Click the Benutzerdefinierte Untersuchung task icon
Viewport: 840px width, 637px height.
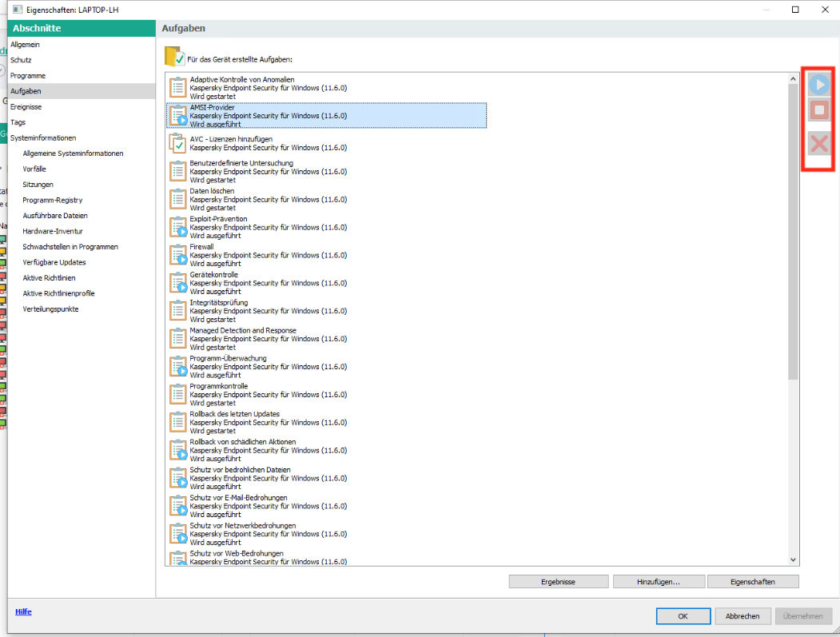[178, 171]
